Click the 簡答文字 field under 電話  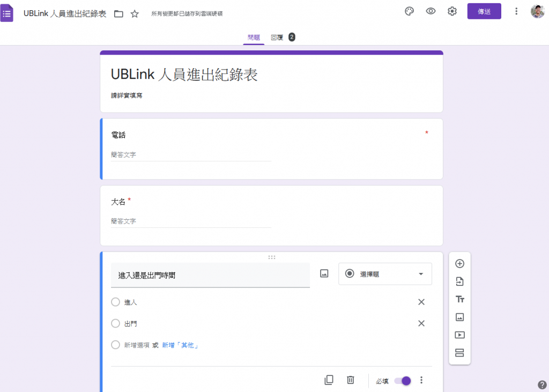pyautogui.click(x=191, y=155)
